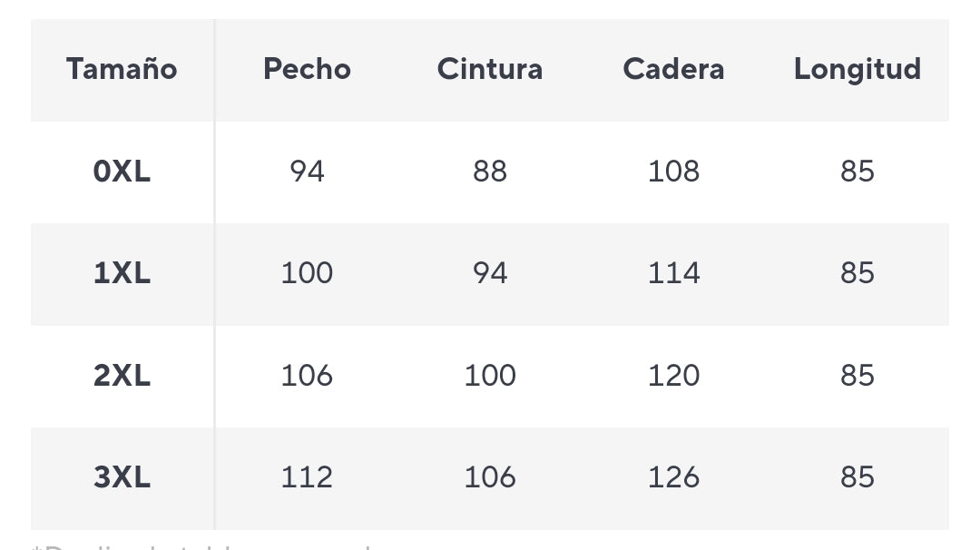This screenshot has width=980, height=550.
Task: Click the Cadera value 108
Action: (673, 172)
